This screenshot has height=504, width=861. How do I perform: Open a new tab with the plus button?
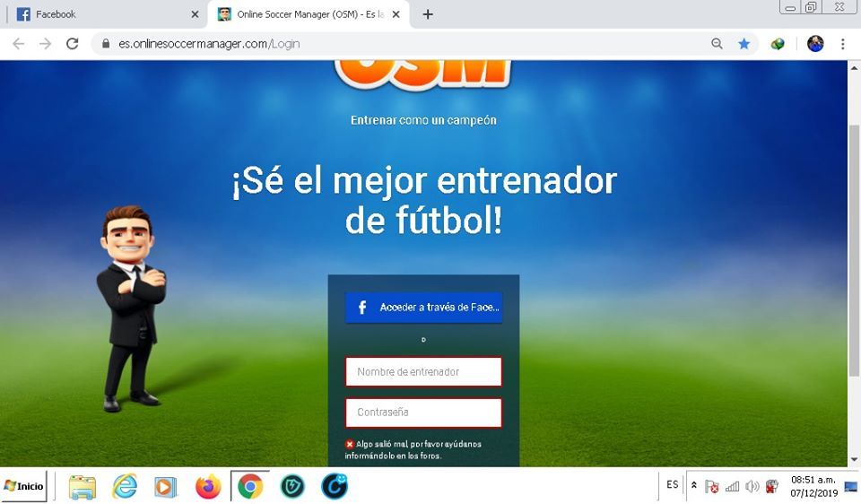[x=428, y=14]
